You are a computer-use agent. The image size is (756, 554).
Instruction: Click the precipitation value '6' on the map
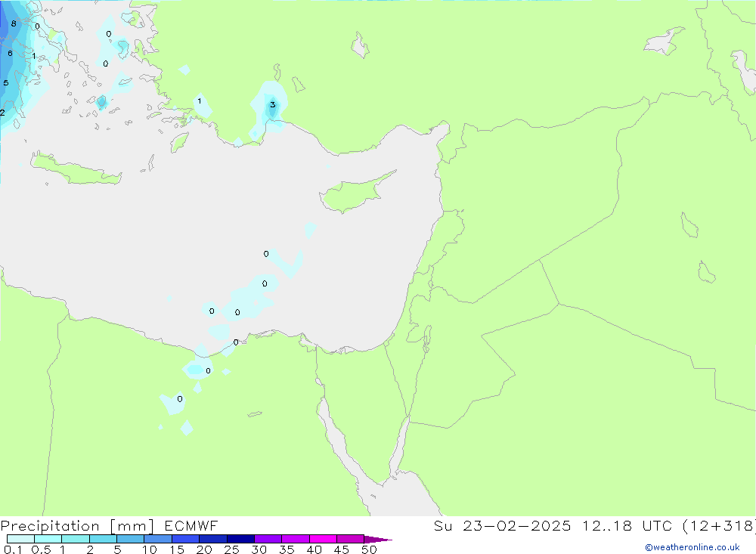coord(10,54)
